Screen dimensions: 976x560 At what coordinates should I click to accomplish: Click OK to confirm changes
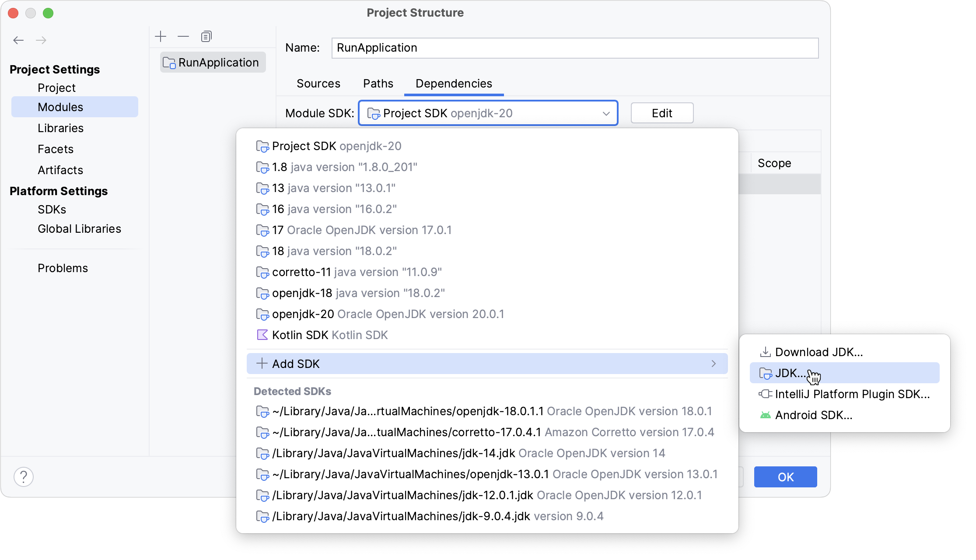click(x=786, y=477)
